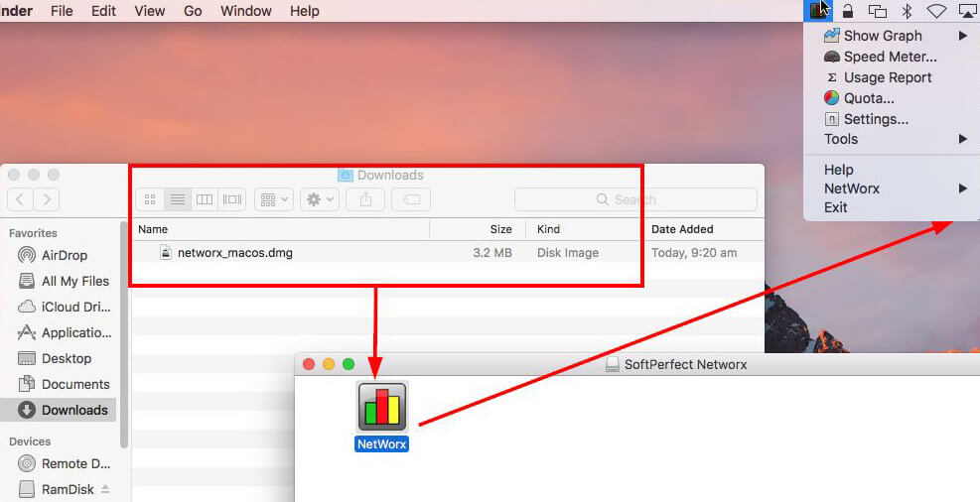Expand the Tools submenu
Screen dimensions: 980x502
(x=893, y=139)
